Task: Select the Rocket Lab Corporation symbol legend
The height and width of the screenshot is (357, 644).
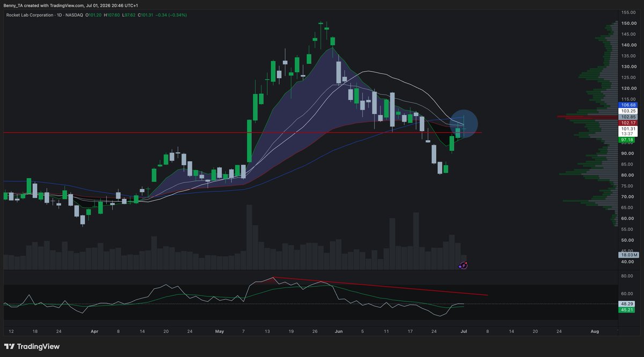Action: (x=45, y=15)
